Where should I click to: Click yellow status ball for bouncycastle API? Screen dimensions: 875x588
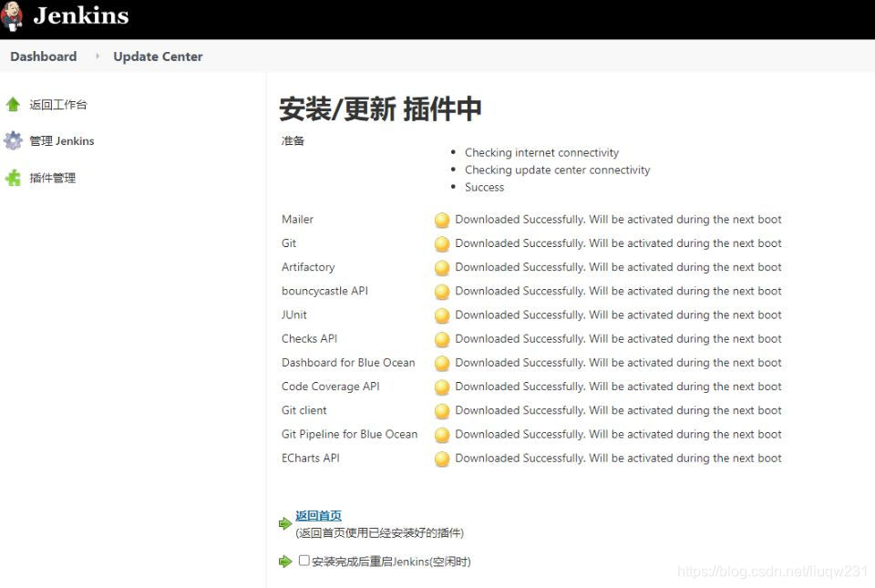pyautogui.click(x=442, y=292)
